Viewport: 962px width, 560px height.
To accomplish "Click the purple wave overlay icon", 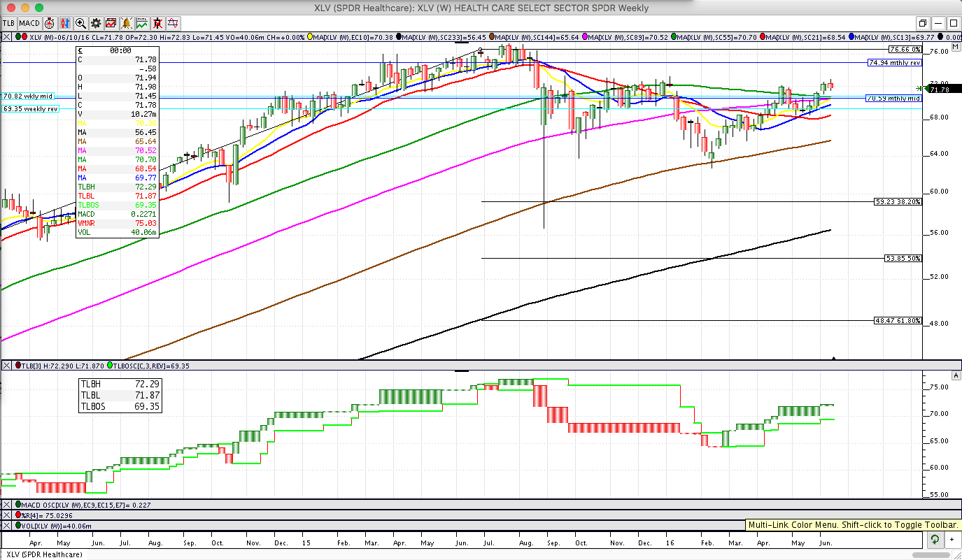I will [x=173, y=23].
